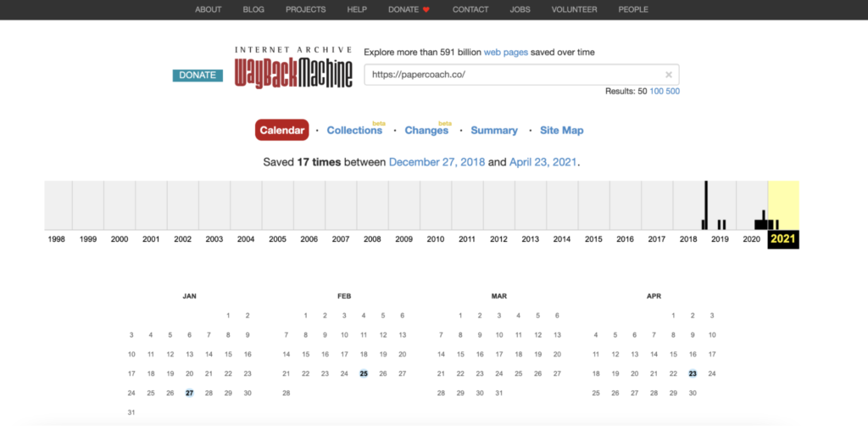Click the 'Results: 50' label
Image resolution: width=868 pixels, height=426 pixels.
(626, 92)
